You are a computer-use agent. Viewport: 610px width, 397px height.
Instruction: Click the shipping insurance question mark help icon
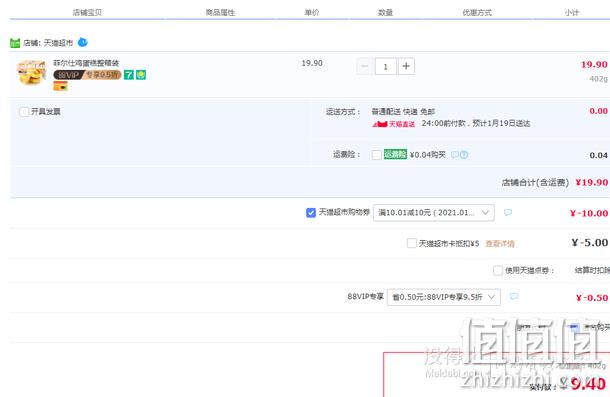[x=464, y=155]
